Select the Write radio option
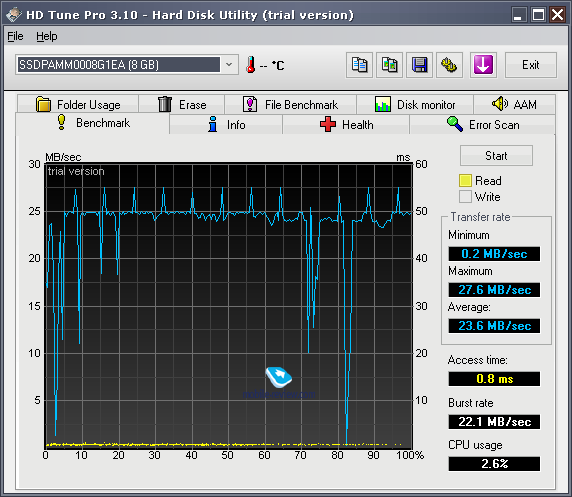This screenshot has width=572, height=497. tap(465, 197)
